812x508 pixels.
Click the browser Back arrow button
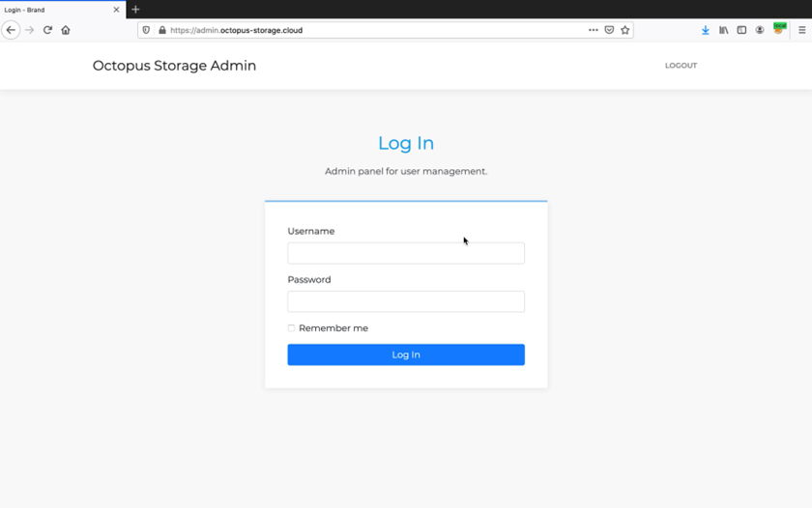11,30
